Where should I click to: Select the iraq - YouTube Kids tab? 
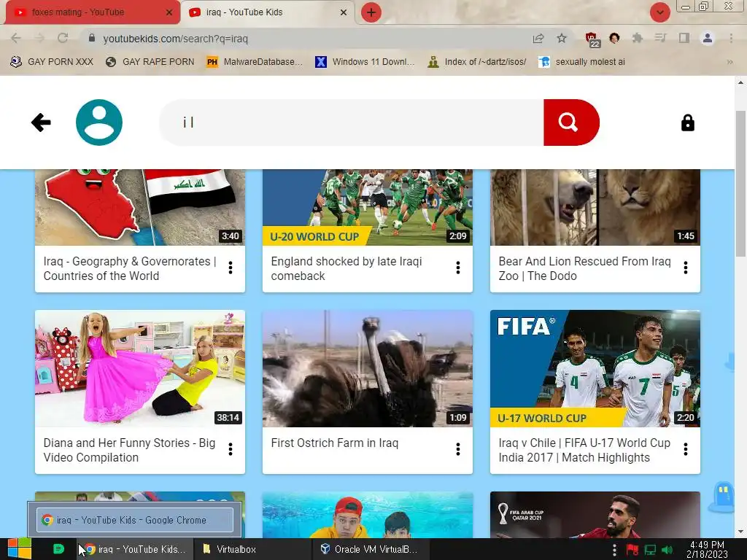268,12
